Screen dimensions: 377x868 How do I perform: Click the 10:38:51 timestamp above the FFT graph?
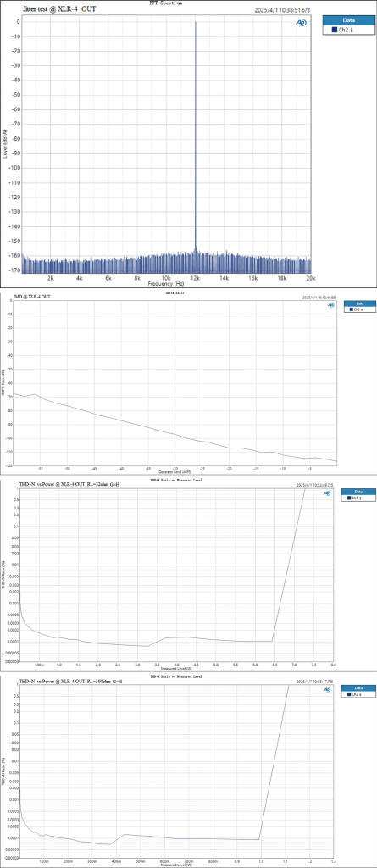point(282,10)
